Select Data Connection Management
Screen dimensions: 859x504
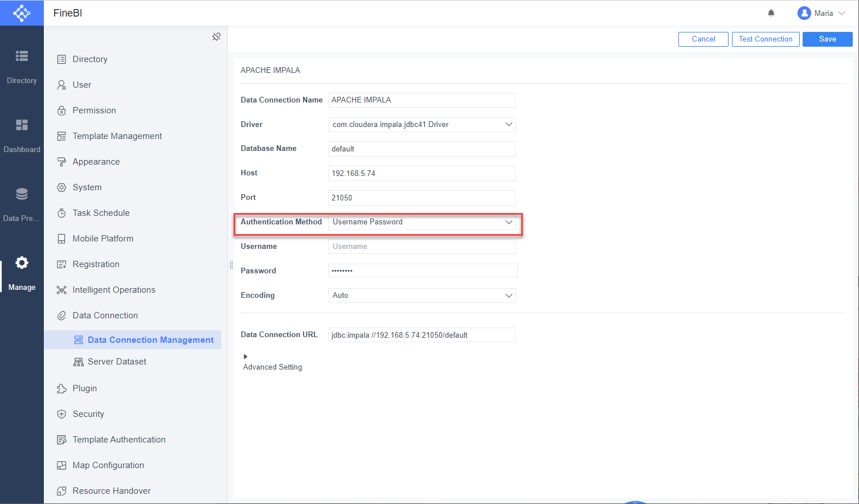(x=133, y=340)
